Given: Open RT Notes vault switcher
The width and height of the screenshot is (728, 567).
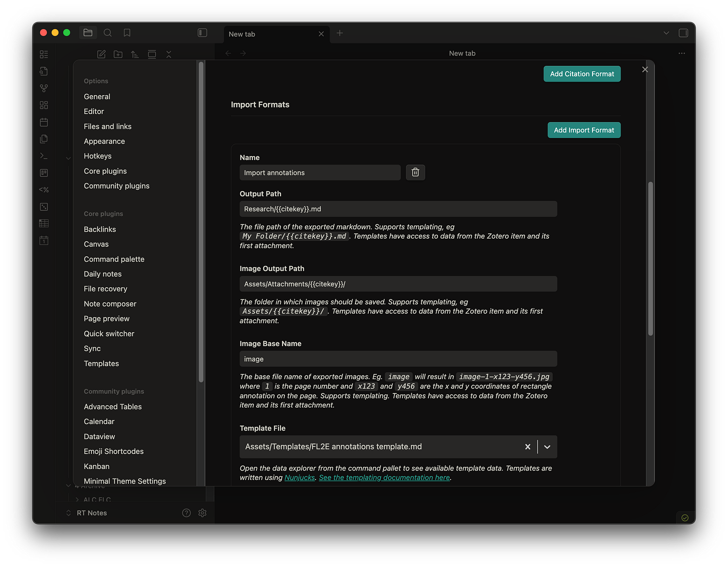Looking at the screenshot, I should [86, 513].
